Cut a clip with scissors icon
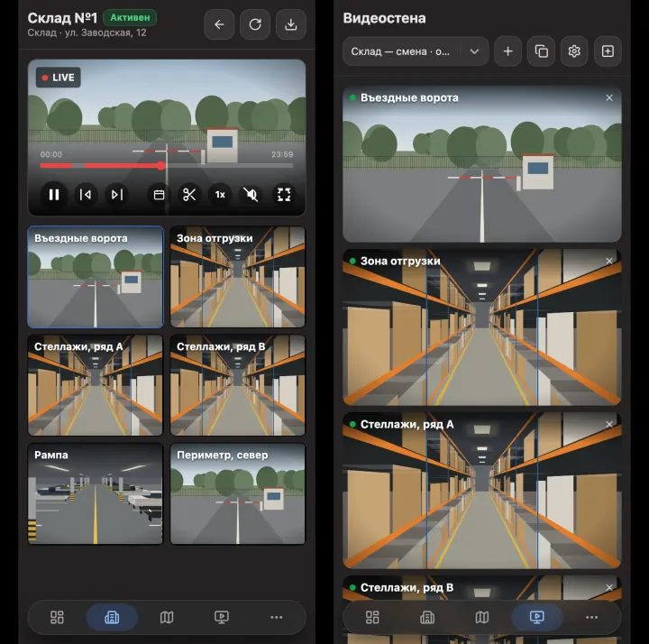Image resolution: width=649 pixels, height=644 pixels. pyautogui.click(x=189, y=195)
